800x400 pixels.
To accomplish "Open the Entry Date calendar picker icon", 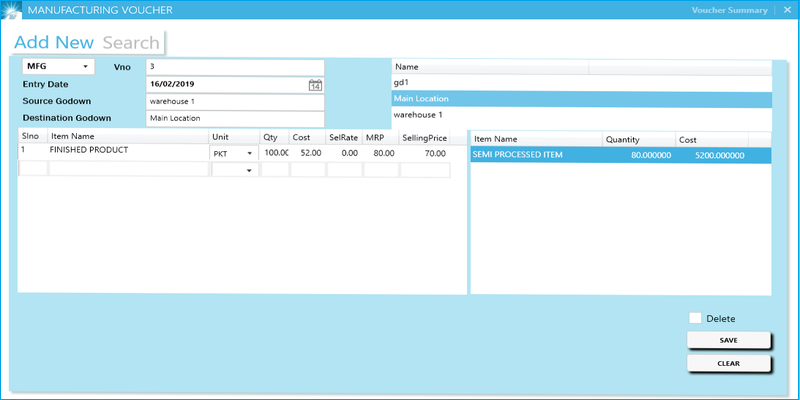I will click(315, 85).
